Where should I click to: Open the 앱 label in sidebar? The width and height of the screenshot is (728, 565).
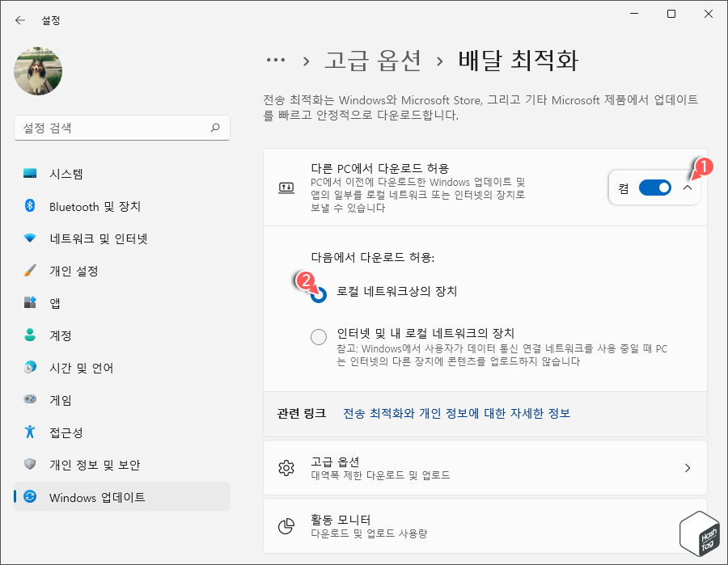[x=55, y=303]
